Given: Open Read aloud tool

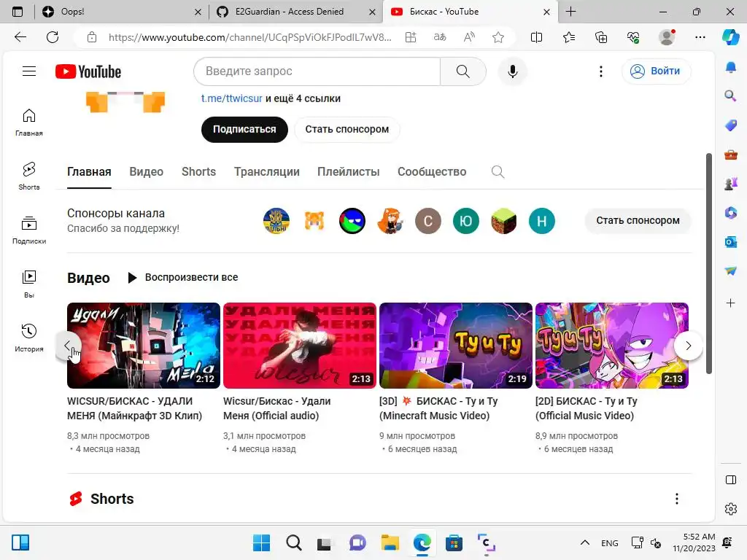Looking at the screenshot, I should pyautogui.click(x=469, y=37).
